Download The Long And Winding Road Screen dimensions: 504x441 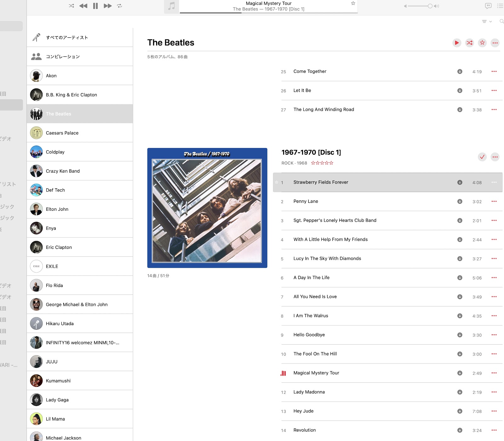(460, 110)
